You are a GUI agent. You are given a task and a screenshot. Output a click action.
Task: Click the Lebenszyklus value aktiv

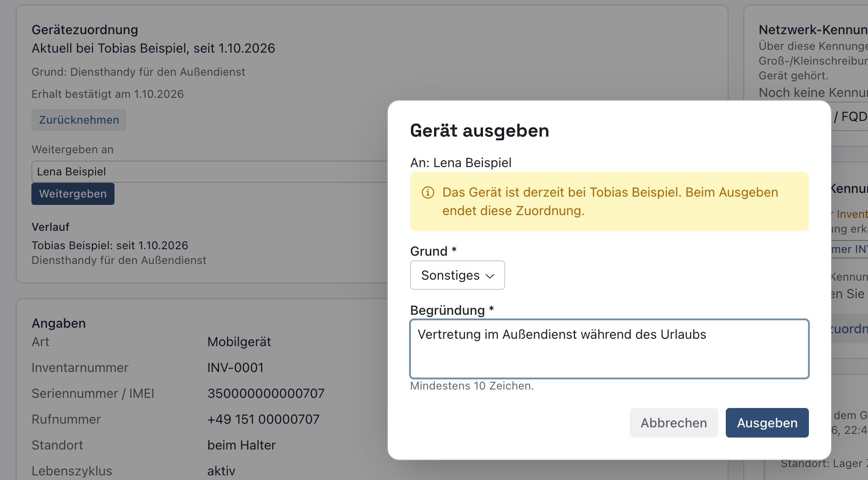pyautogui.click(x=221, y=471)
